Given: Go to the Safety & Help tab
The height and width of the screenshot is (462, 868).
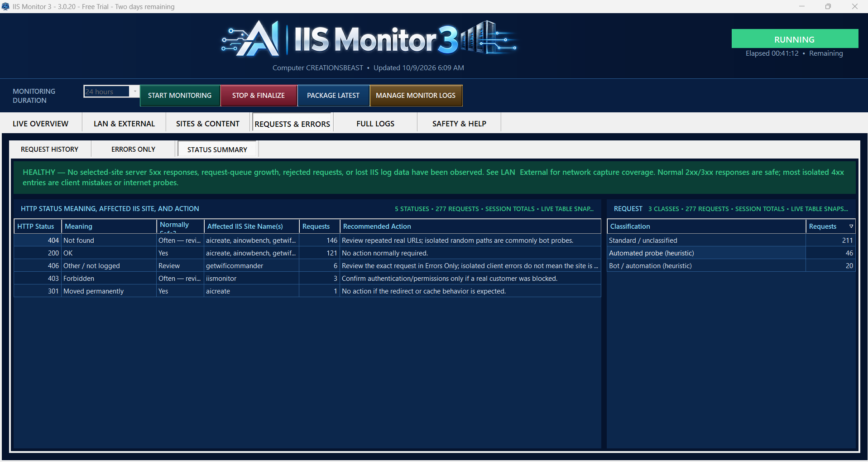Looking at the screenshot, I should click(459, 124).
